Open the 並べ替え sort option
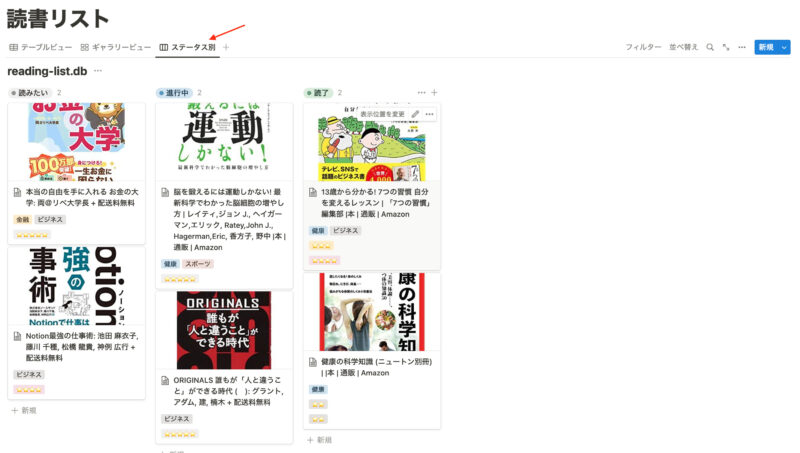Screen dimensions: 800x453 click(683, 47)
